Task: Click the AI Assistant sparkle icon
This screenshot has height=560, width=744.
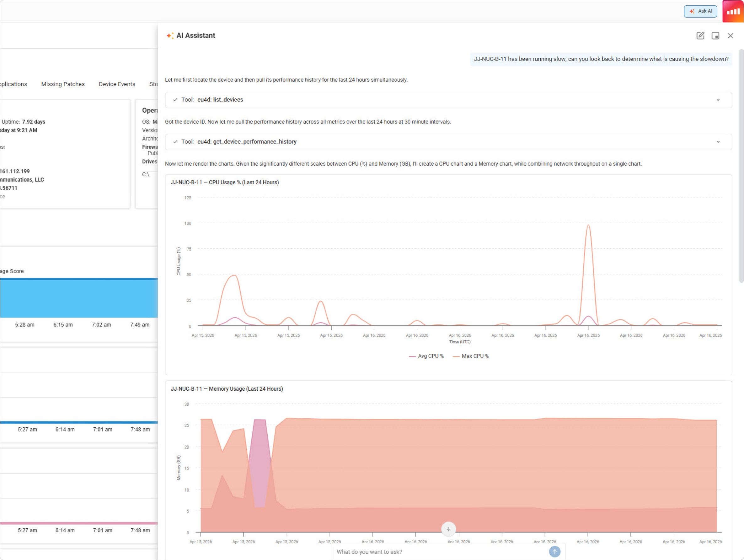Action: (x=170, y=36)
